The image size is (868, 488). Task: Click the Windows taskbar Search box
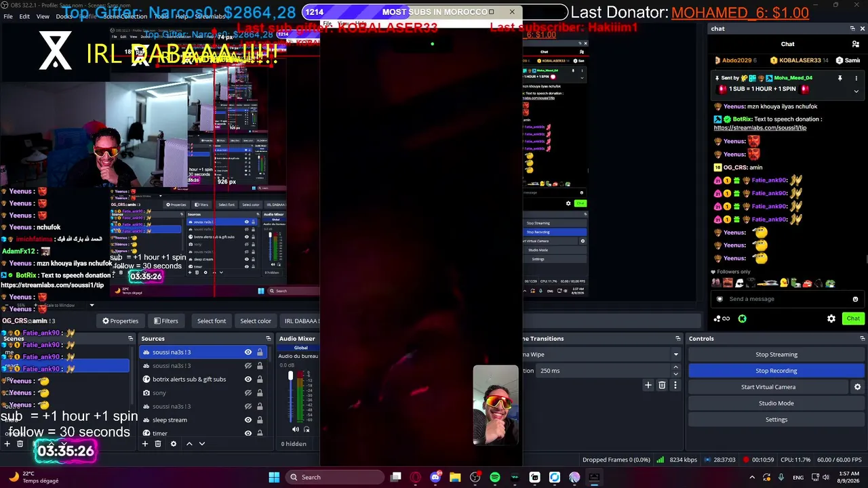(x=334, y=477)
